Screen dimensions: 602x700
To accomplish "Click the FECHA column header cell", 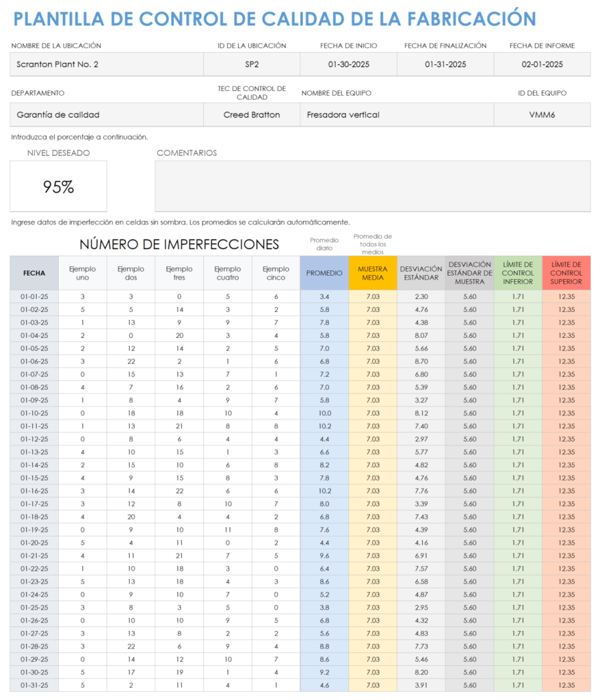I will pos(34,272).
